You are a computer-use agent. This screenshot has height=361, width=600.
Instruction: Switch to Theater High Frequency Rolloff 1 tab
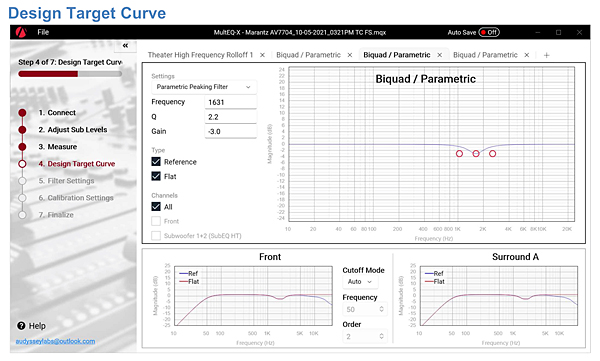tap(201, 55)
